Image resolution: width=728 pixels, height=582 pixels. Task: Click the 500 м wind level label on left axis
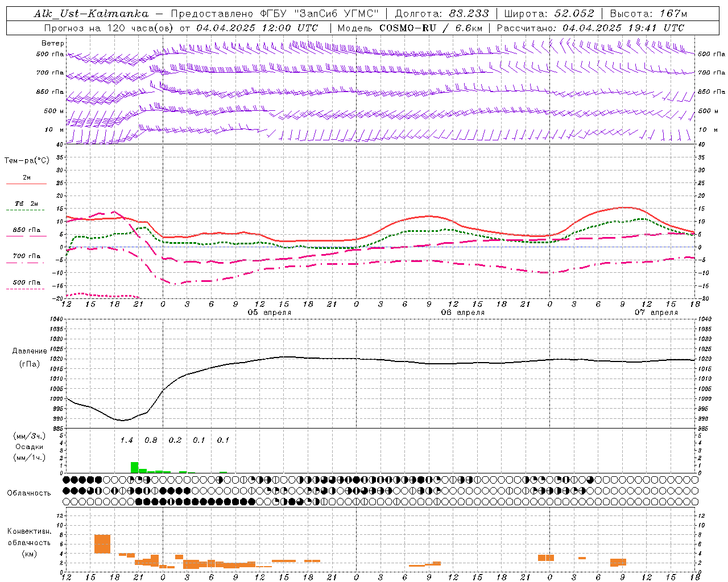coord(54,111)
